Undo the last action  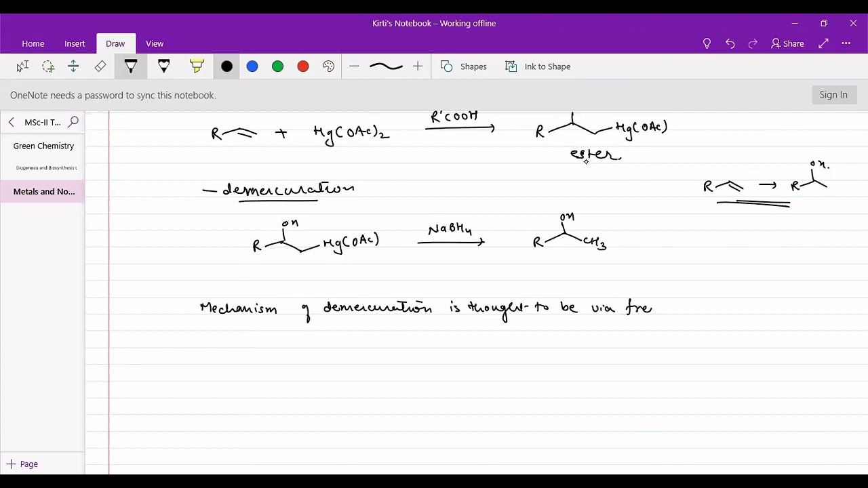pyautogui.click(x=730, y=43)
